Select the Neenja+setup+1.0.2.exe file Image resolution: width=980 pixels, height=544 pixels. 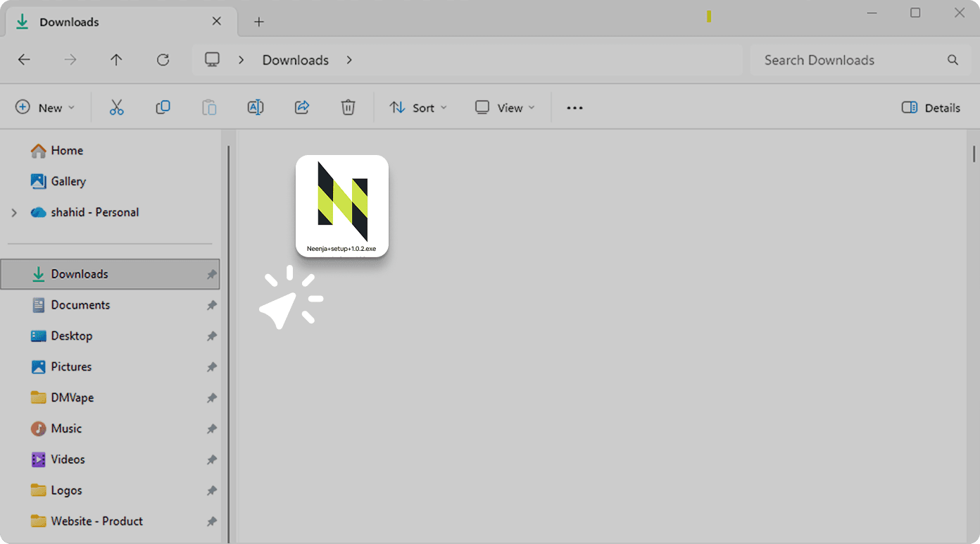pyautogui.click(x=342, y=206)
